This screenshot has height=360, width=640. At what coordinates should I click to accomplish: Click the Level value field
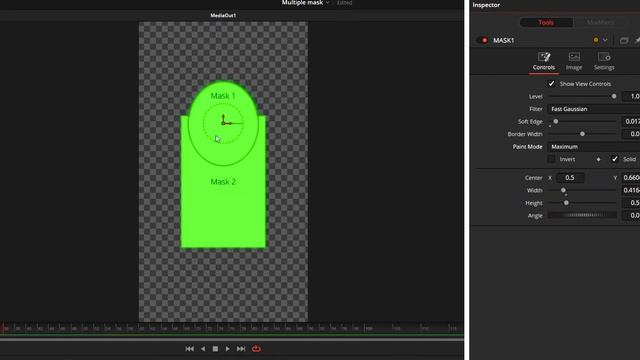(x=631, y=96)
